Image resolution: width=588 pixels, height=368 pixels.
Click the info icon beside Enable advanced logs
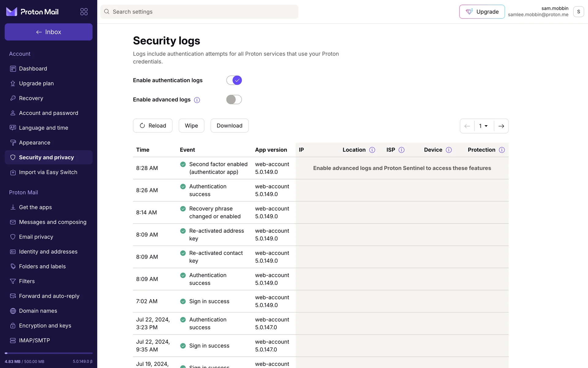click(x=197, y=100)
